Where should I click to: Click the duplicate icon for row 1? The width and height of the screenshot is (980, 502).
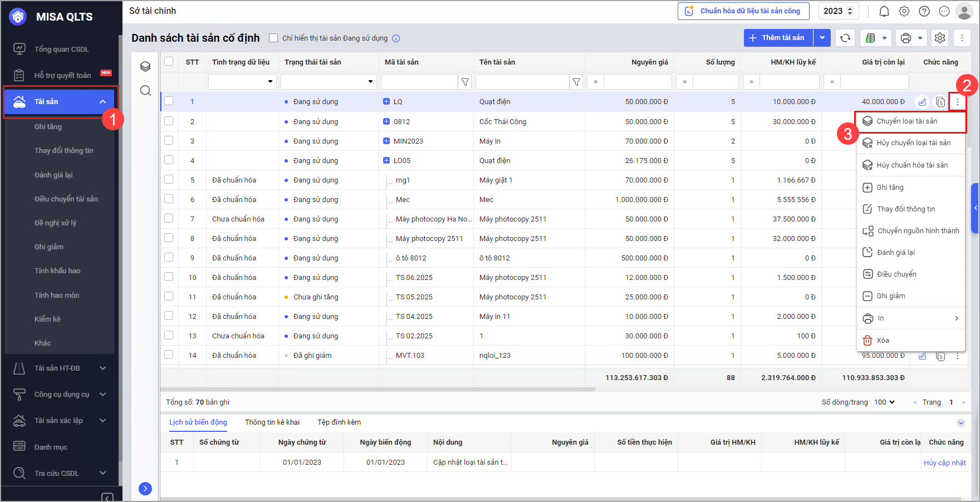[x=940, y=102]
